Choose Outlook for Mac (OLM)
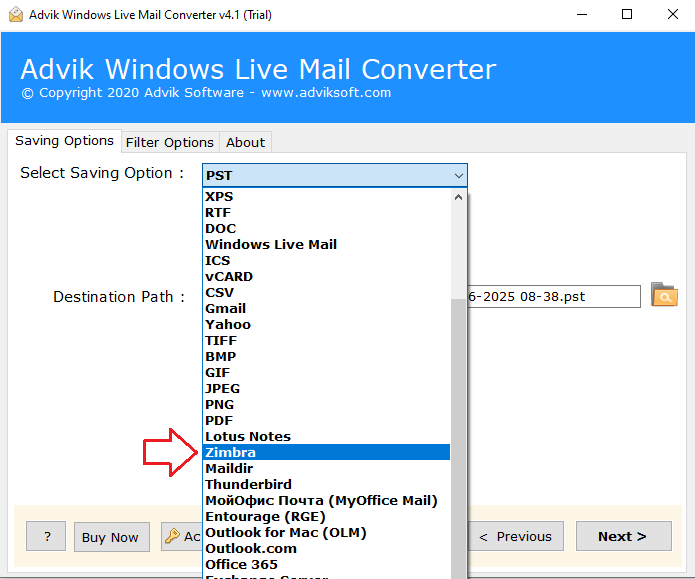 [x=326, y=532]
